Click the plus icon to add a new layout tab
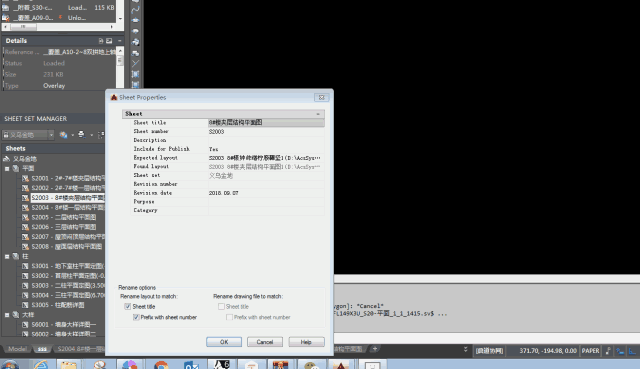 coord(375,349)
